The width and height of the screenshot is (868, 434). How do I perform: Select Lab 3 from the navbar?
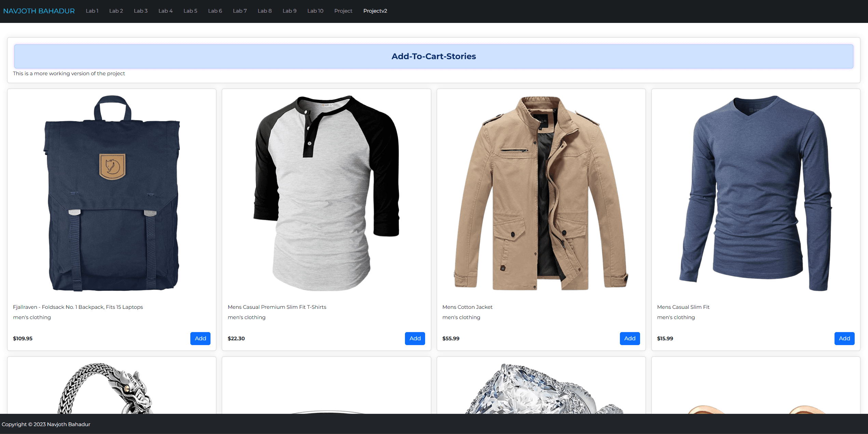pos(140,11)
